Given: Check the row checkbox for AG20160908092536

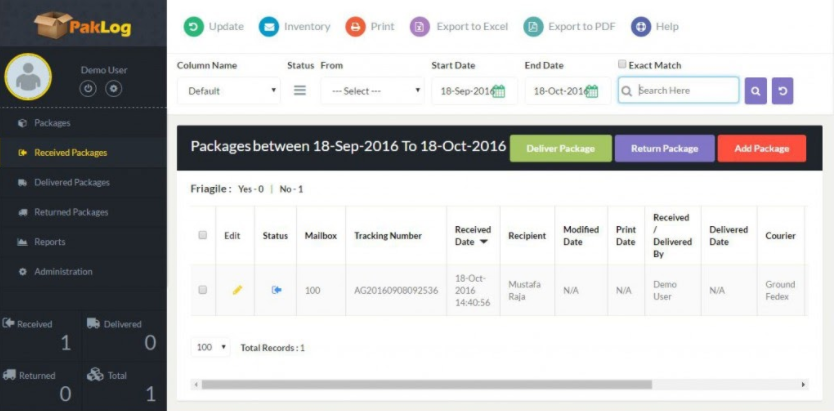Looking at the screenshot, I should 203,290.
